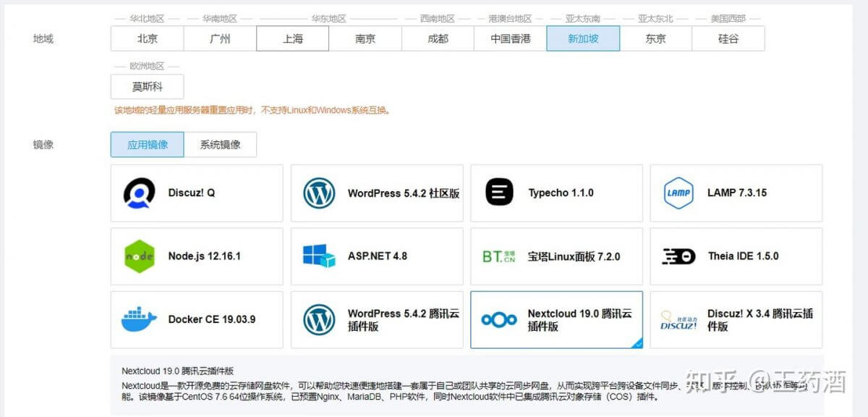The image size is (868, 417).
Task: Choose the 南京 region
Action: pyautogui.click(x=365, y=39)
